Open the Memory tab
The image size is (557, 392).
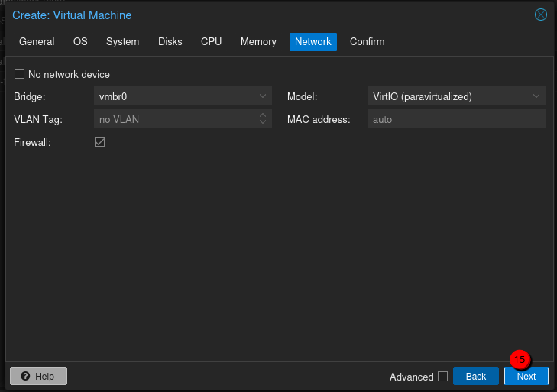pos(258,41)
